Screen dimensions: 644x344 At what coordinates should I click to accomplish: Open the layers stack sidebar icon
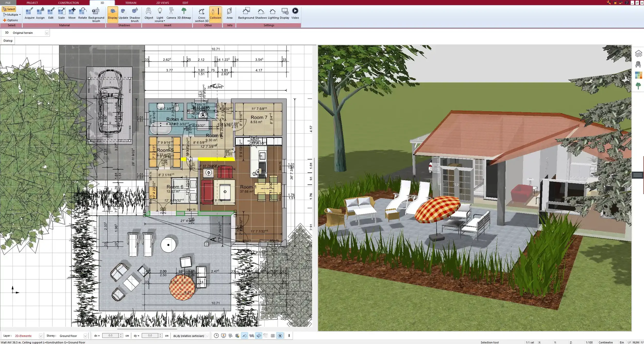tap(638, 54)
